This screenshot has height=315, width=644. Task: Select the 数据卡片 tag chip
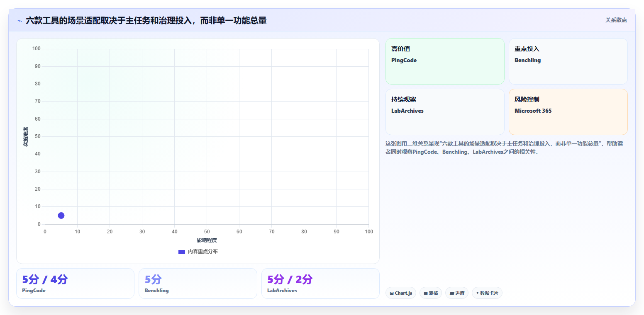(x=487, y=293)
